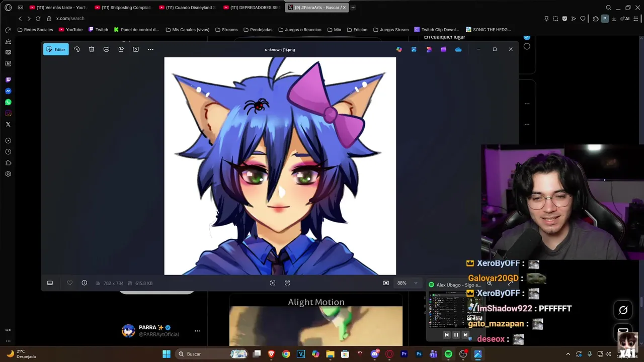The width and height of the screenshot is (644, 362).
Task: Open Windows Start menu
Action: point(167,354)
